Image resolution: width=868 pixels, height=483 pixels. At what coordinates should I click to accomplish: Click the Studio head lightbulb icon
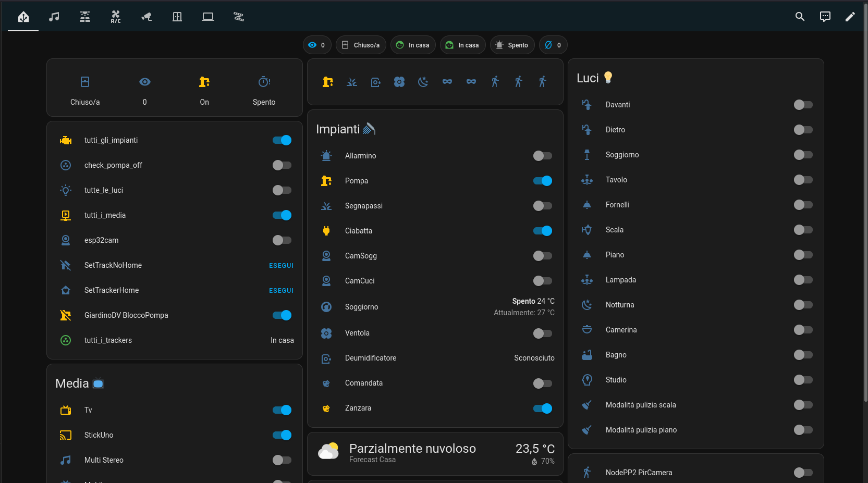587,380
